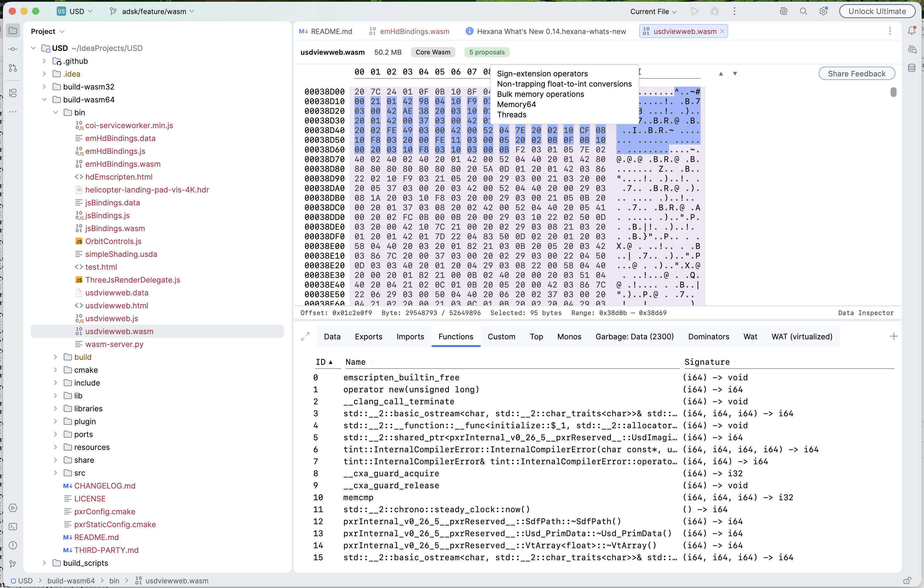Run the current file

click(694, 11)
